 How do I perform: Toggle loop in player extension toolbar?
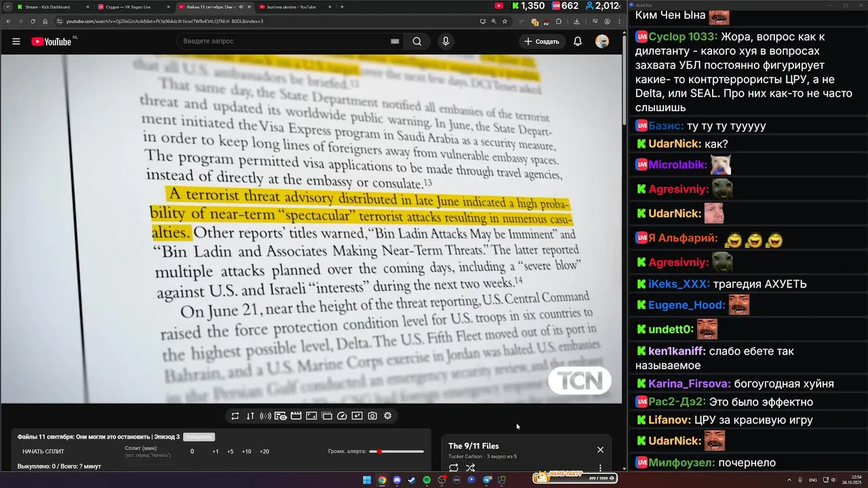click(235, 416)
